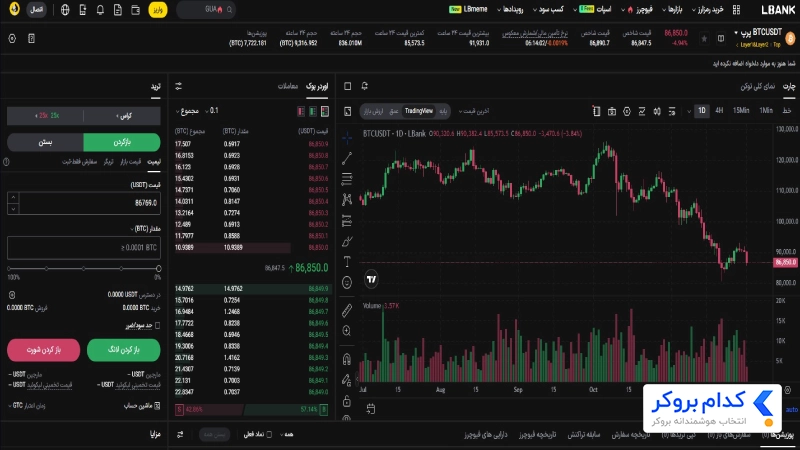Switch the order mode to Close (بستن)
The width and height of the screenshot is (800, 450).
[45, 142]
